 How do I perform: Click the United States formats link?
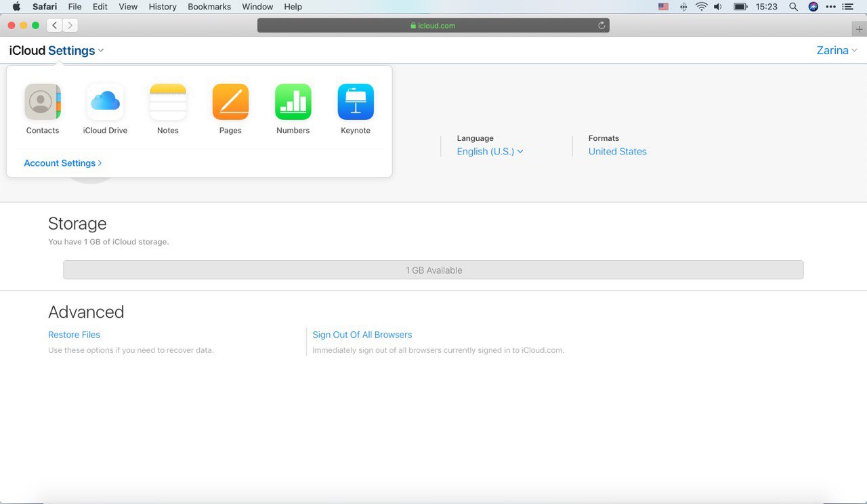618,152
